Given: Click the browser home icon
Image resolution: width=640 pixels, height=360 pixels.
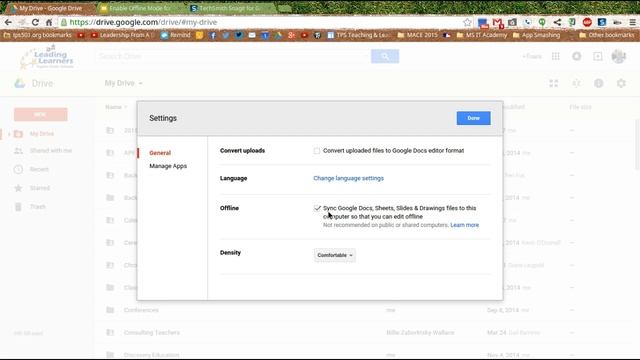Looking at the screenshot, I should point(49,22).
